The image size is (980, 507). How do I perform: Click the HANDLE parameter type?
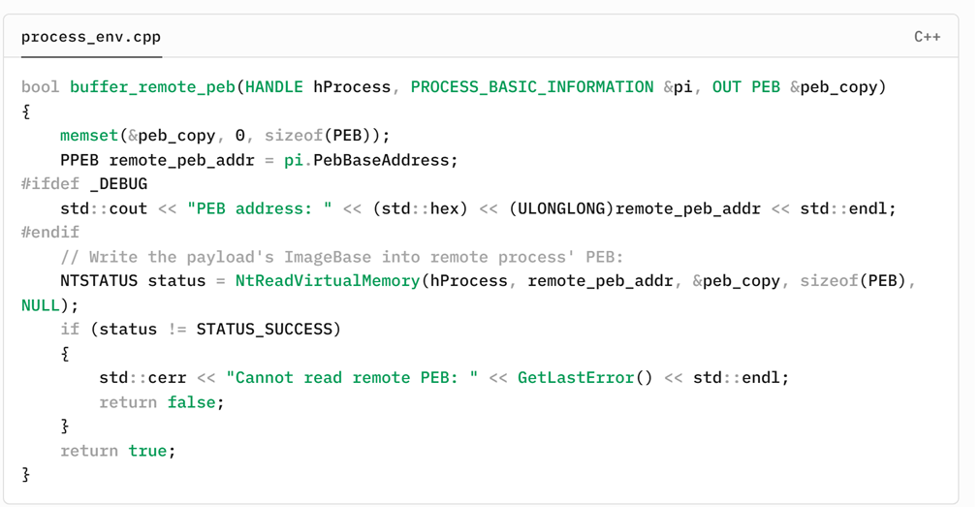tap(274, 87)
